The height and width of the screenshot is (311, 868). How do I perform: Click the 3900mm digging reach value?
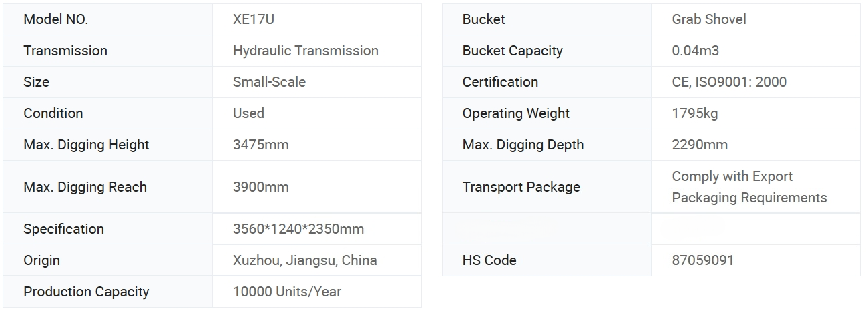tap(260, 187)
